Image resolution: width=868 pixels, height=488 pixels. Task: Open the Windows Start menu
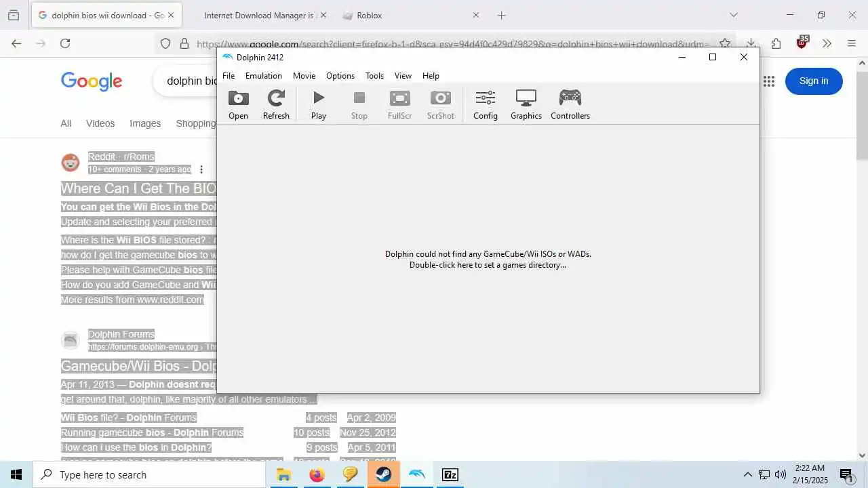click(16, 474)
